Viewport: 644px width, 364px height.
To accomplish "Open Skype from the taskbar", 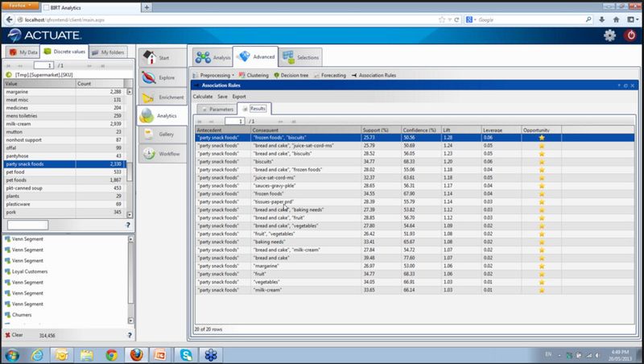I will click(x=186, y=354).
